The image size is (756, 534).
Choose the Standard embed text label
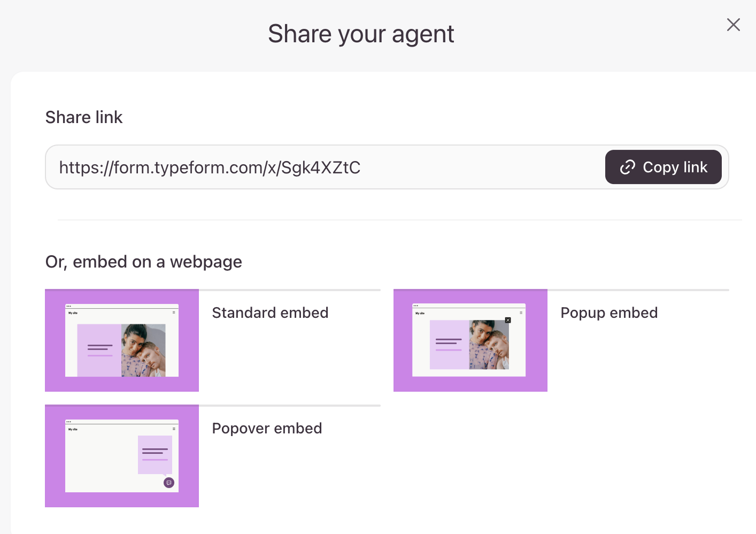pyautogui.click(x=270, y=313)
